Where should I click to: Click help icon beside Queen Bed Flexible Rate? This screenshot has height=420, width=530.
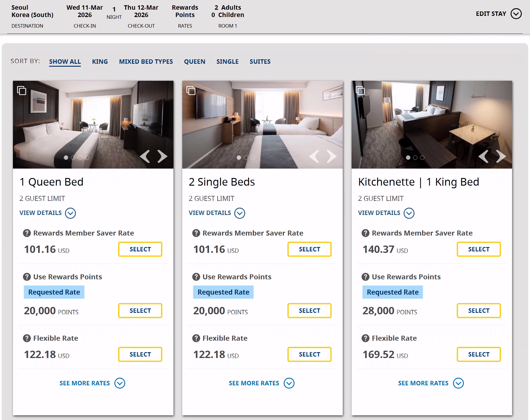27,338
